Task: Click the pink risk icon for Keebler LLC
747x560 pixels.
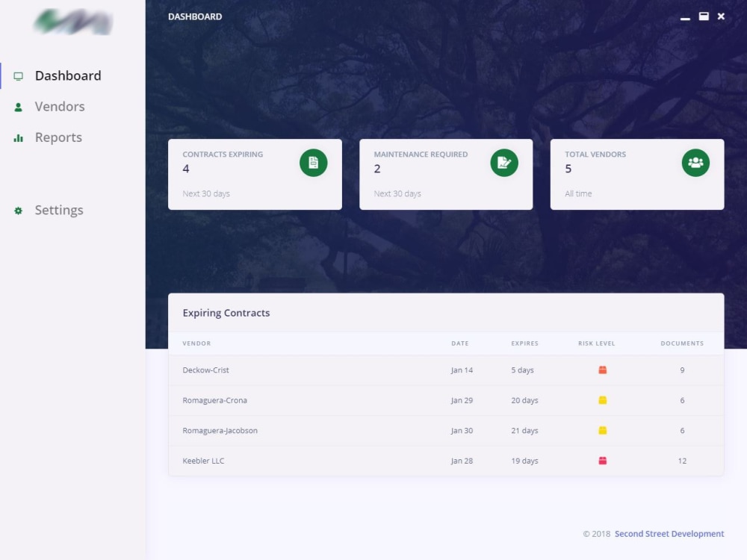Action: point(602,461)
